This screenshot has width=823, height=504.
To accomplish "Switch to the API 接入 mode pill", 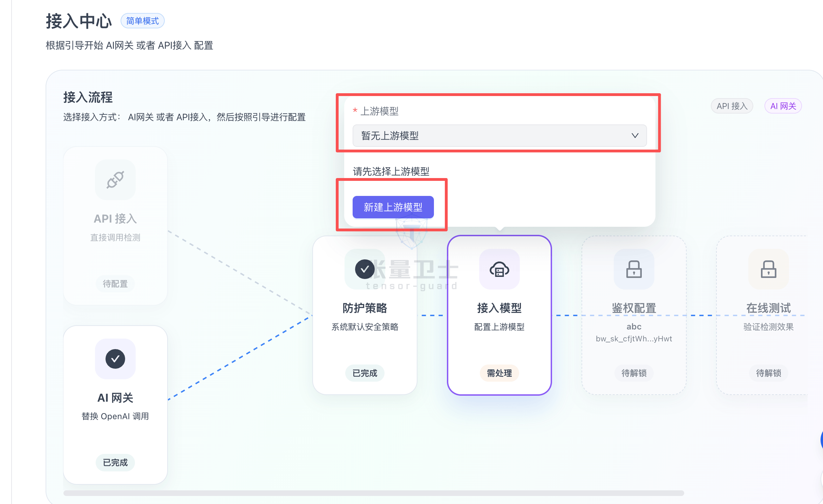I will (732, 106).
